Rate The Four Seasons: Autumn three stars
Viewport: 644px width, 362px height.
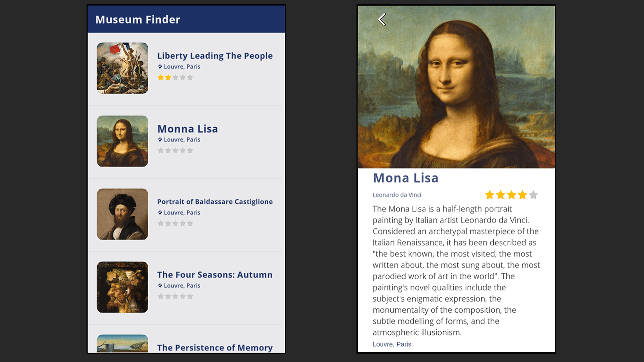[x=175, y=297]
